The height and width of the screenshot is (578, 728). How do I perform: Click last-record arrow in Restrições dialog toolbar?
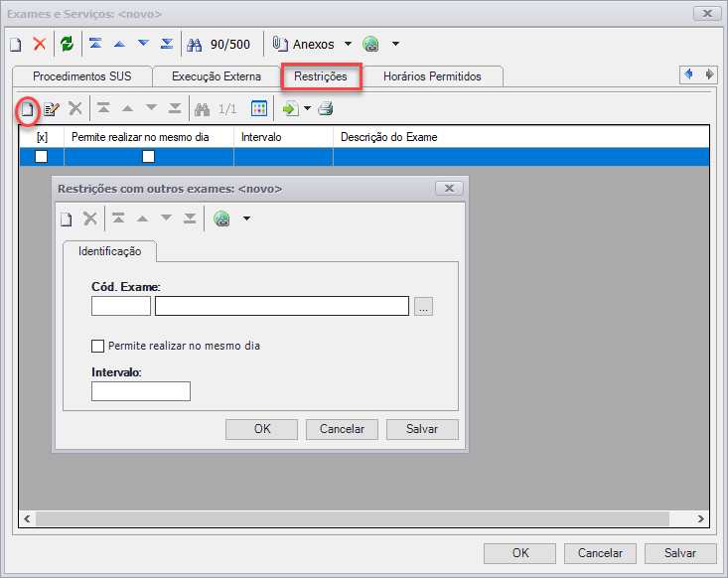point(190,218)
